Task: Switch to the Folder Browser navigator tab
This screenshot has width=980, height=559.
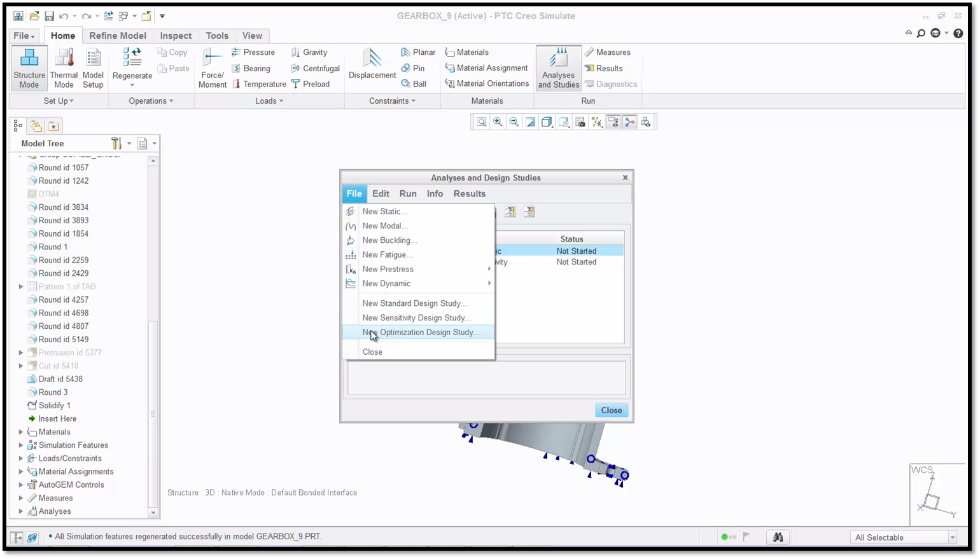Action: coord(36,126)
